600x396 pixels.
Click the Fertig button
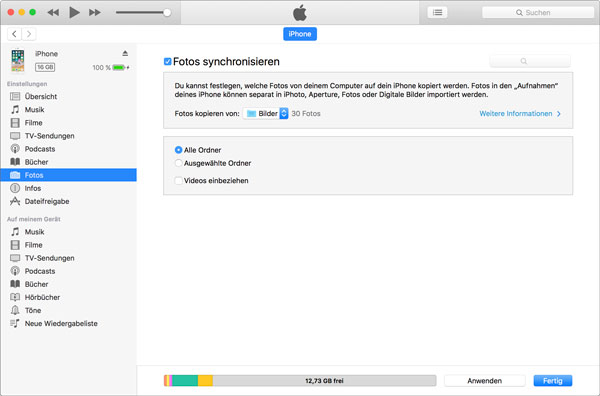[x=553, y=381]
